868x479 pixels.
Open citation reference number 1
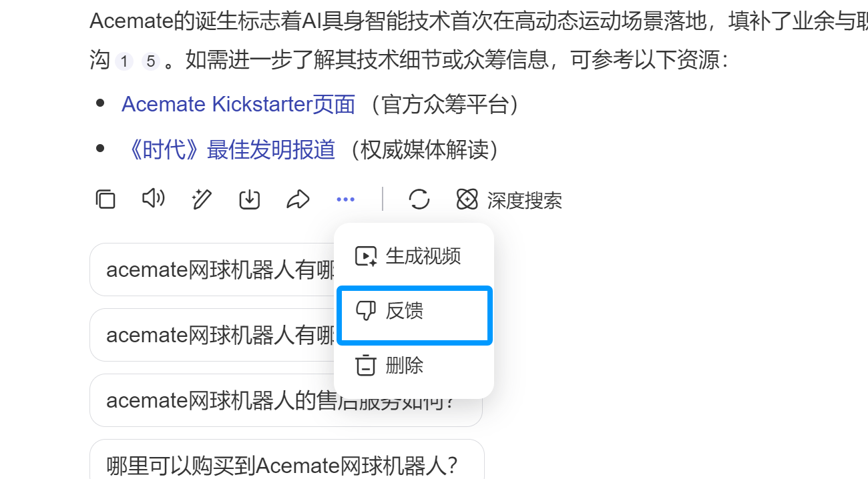[124, 62]
